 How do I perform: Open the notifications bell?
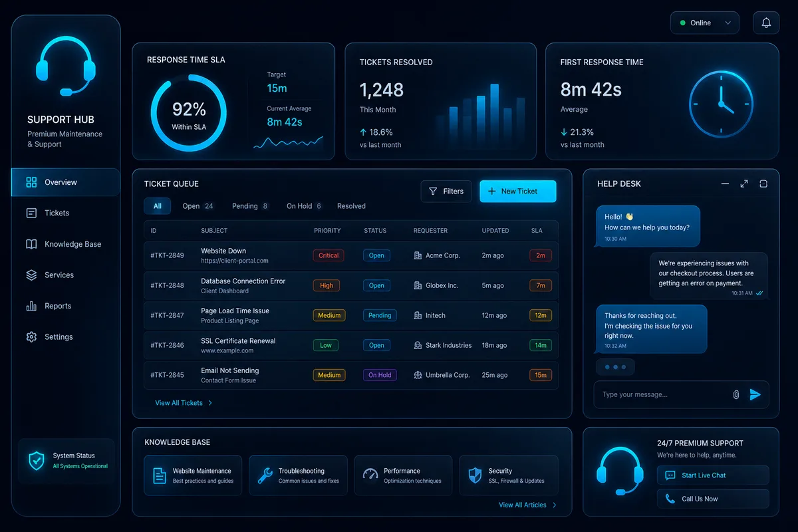tap(766, 23)
